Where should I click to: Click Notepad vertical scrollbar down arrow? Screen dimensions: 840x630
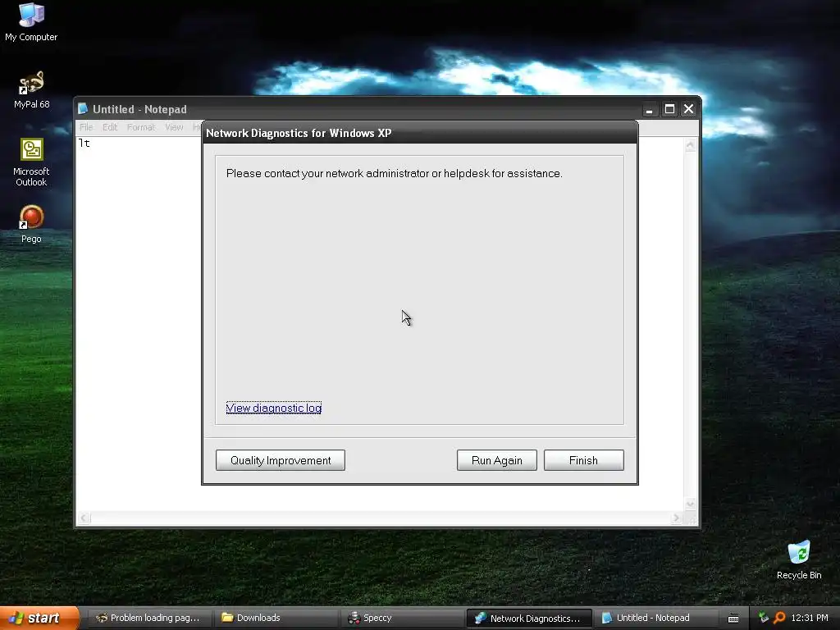pos(690,504)
